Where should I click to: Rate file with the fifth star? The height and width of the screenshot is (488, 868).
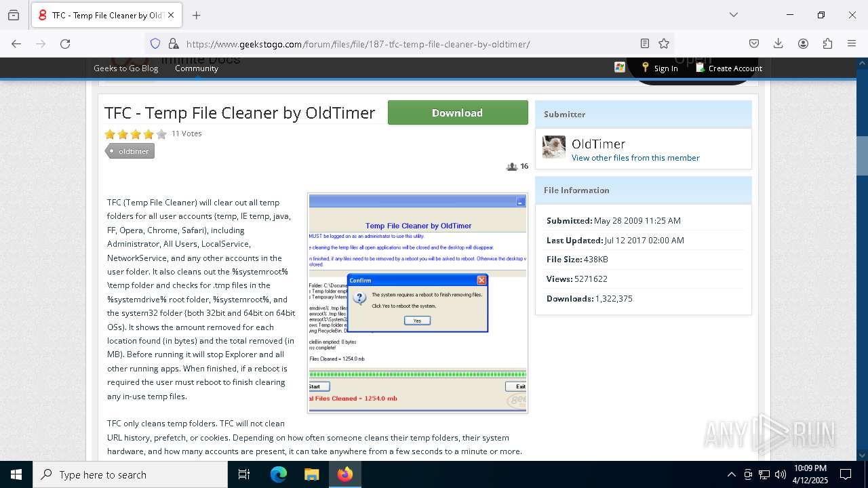pyautogui.click(x=161, y=134)
